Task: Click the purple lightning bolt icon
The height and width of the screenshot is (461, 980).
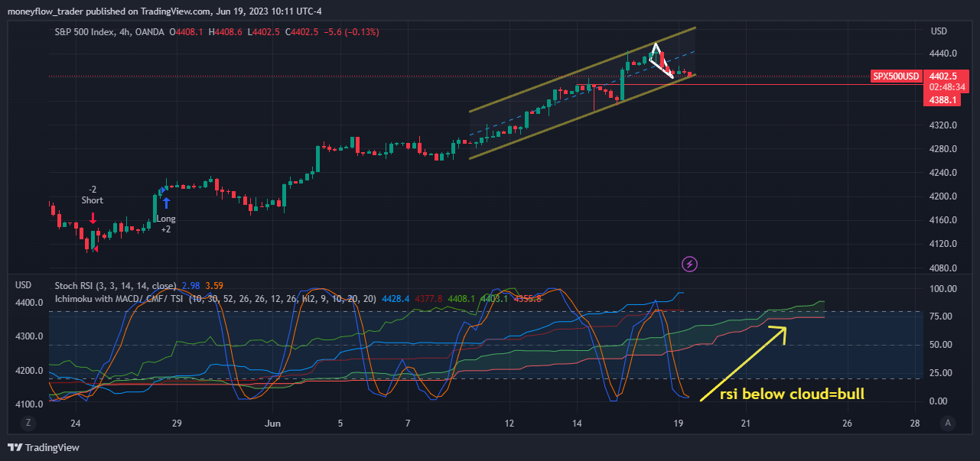Action: click(x=690, y=264)
